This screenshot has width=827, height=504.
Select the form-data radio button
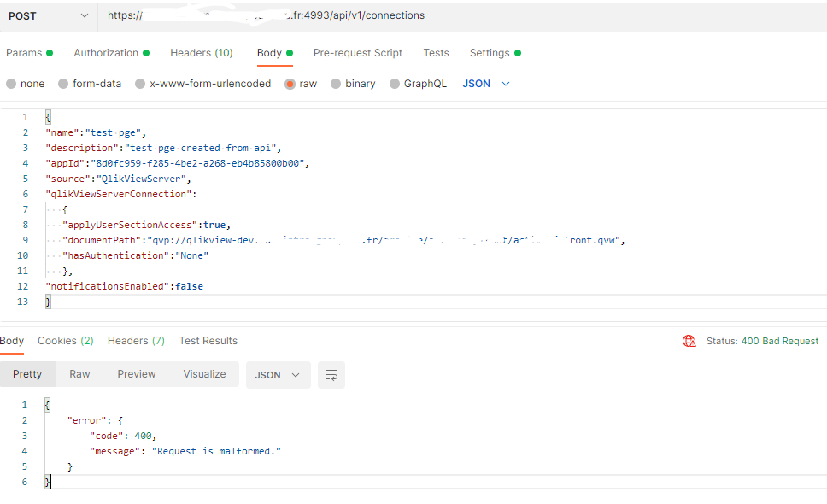click(x=63, y=84)
